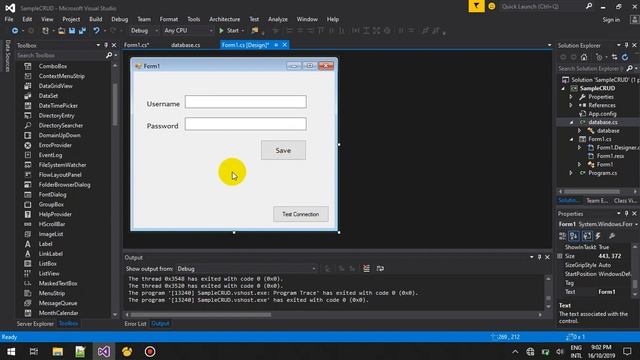The height and width of the screenshot is (360, 640).
Task: Click the Clear All icon in Output toolbar
Action: click(x=367, y=269)
